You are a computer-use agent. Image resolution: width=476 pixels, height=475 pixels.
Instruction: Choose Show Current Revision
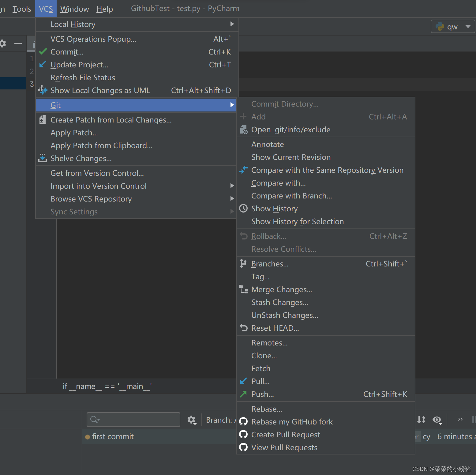(x=326, y=157)
